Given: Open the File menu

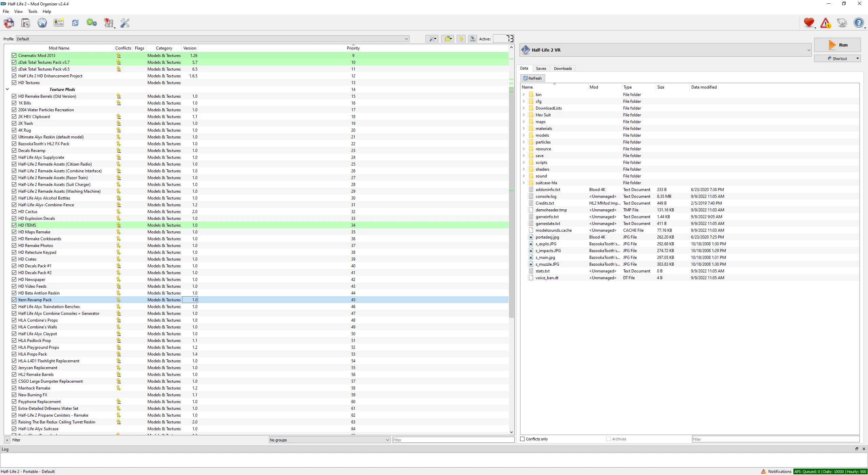Looking at the screenshot, I should (6, 12).
